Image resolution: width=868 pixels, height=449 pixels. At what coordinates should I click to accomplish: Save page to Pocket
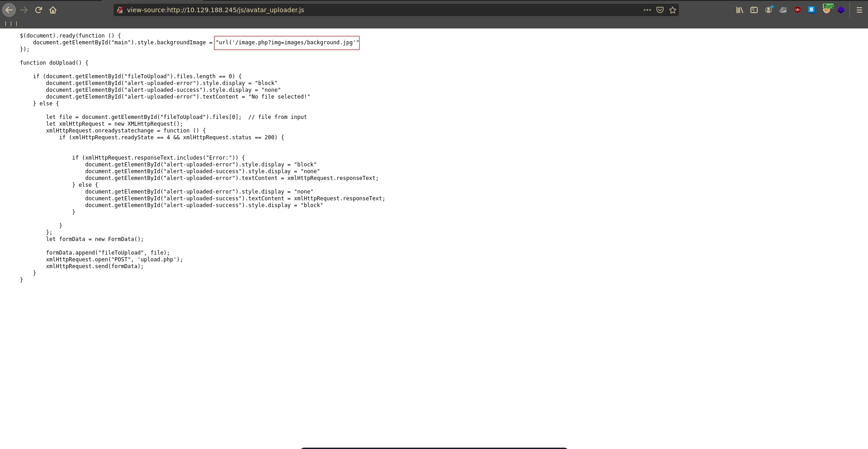click(660, 10)
